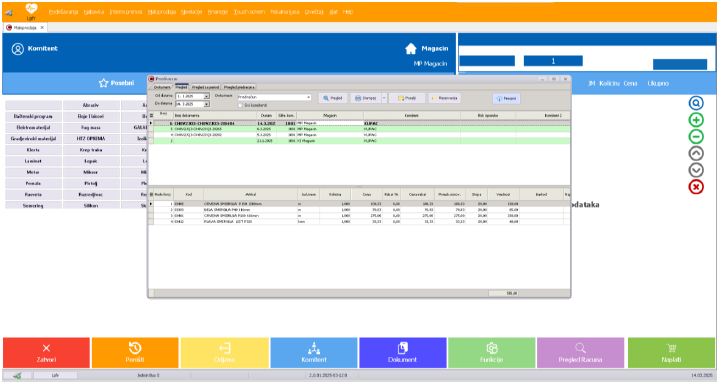The height and width of the screenshot is (383, 718).
Task: Click the Predracun dialog title icon
Action: coord(152,79)
